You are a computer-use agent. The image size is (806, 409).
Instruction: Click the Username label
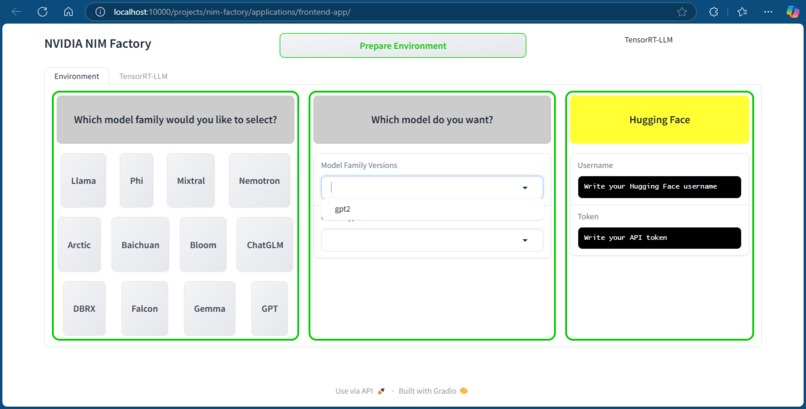(595, 165)
